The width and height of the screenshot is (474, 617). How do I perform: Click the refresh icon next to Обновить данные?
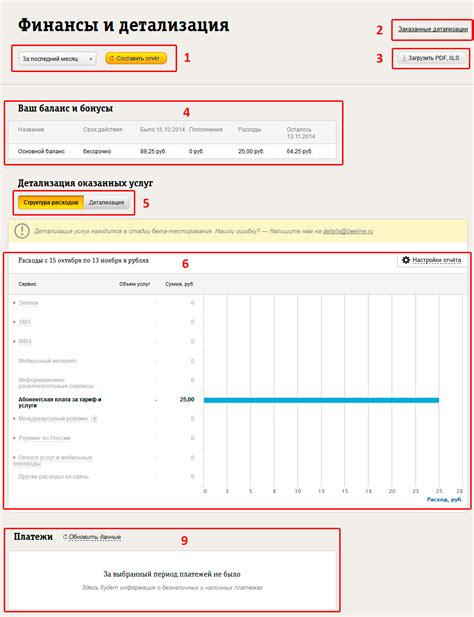[x=65, y=537]
